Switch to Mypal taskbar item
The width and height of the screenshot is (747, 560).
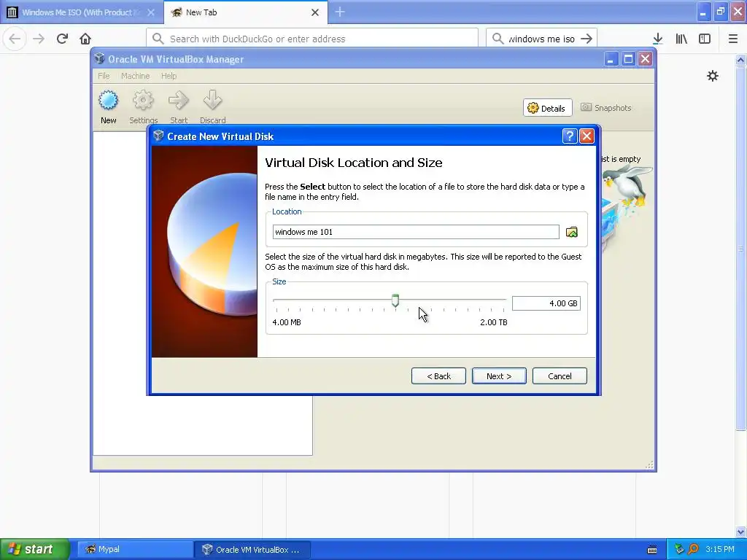click(135, 549)
